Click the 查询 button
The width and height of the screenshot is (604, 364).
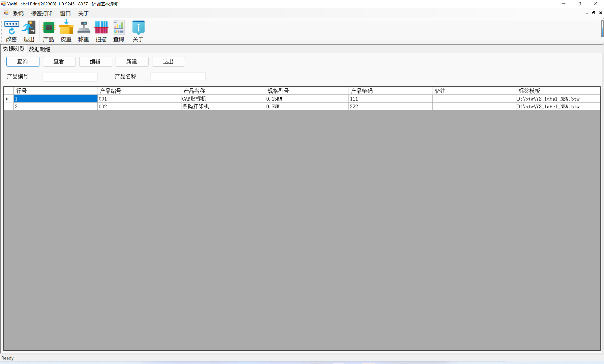pyautogui.click(x=23, y=61)
